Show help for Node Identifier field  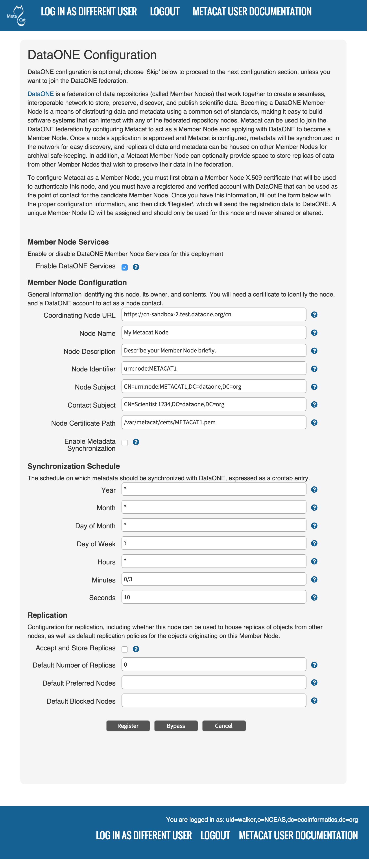(x=314, y=369)
